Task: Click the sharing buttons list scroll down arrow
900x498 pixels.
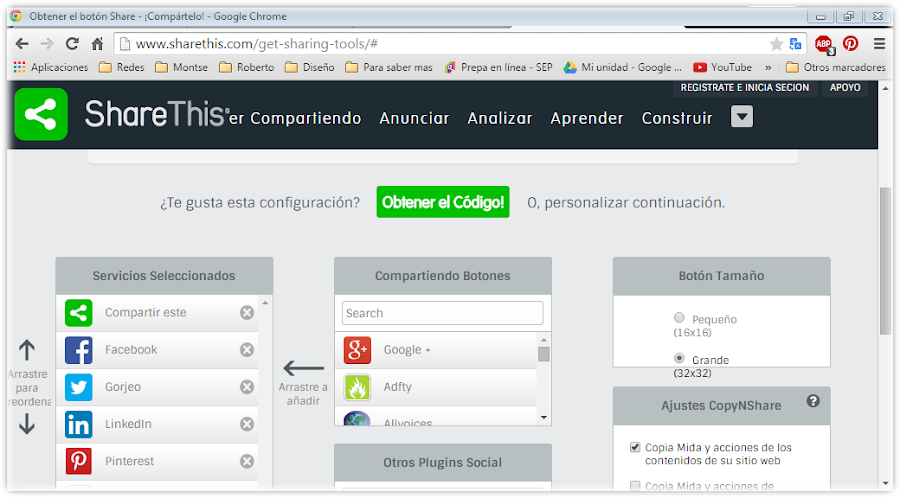Action: tap(544, 417)
